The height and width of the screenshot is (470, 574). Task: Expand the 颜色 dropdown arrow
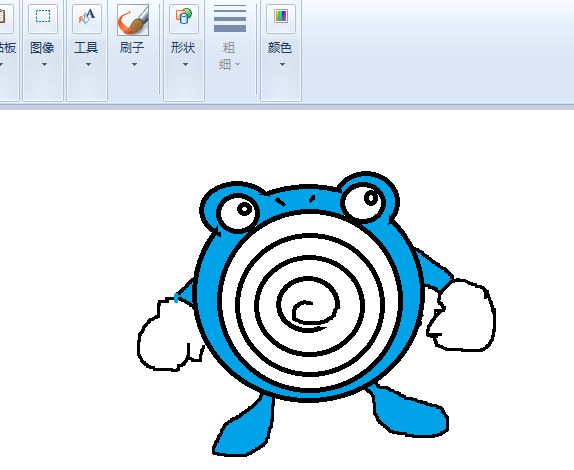282,65
